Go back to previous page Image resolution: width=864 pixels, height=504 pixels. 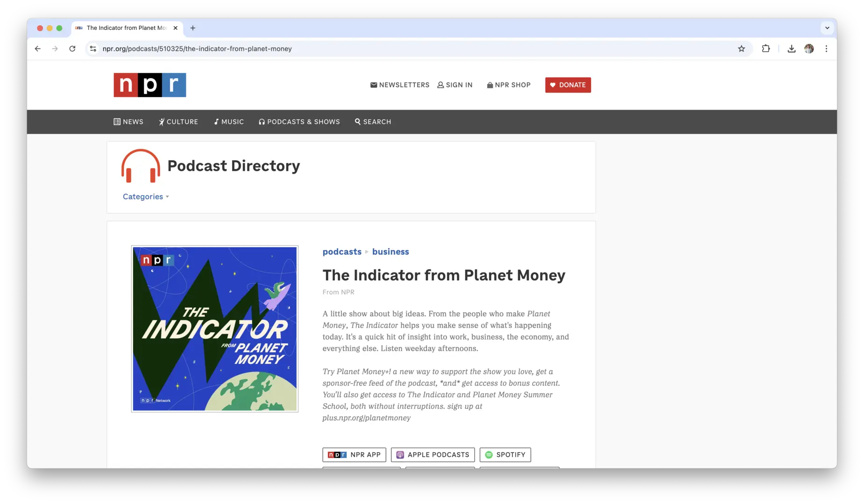point(38,49)
